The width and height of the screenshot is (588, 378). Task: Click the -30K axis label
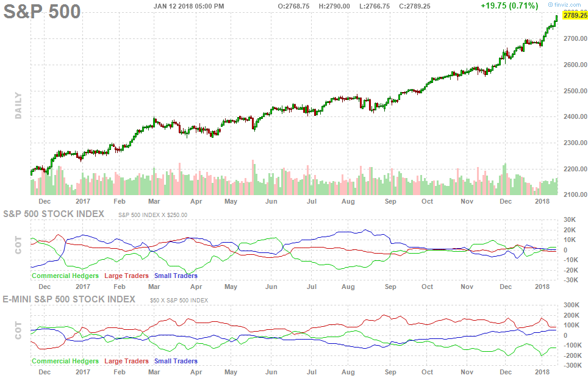tap(571, 280)
